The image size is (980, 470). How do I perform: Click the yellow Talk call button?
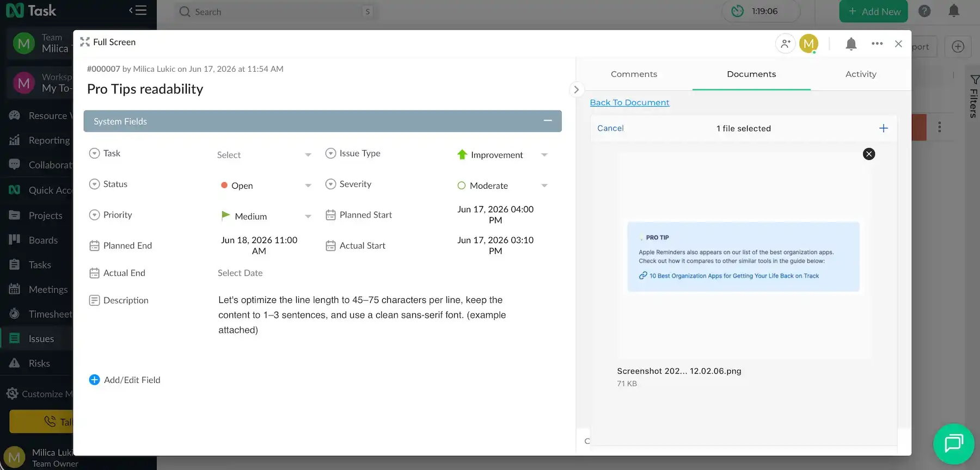41,422
